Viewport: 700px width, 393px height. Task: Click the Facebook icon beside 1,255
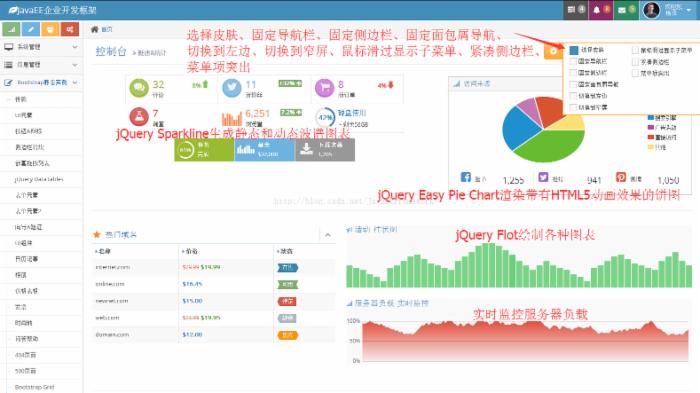pos(466,177)
